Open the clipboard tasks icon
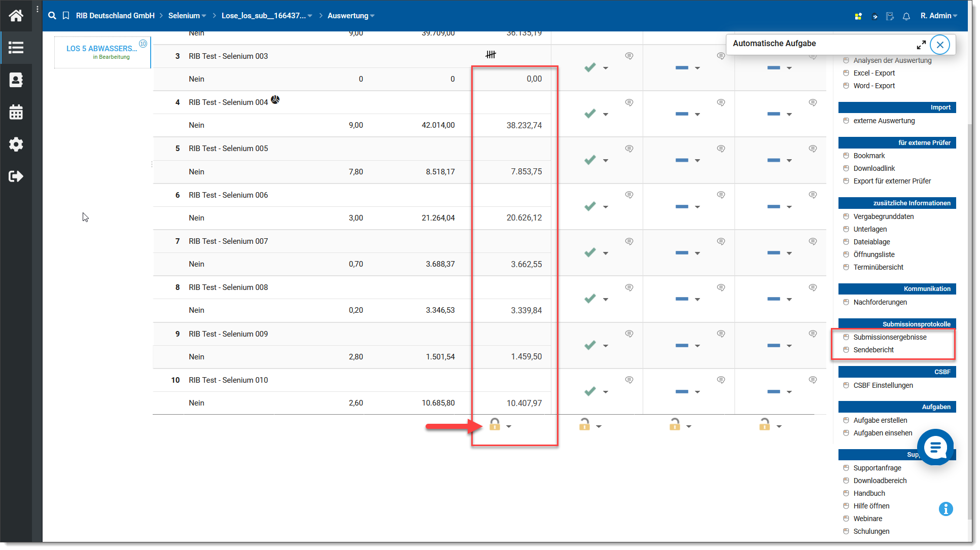This screenshot has height=550, width=980. [x=874, y=16]
